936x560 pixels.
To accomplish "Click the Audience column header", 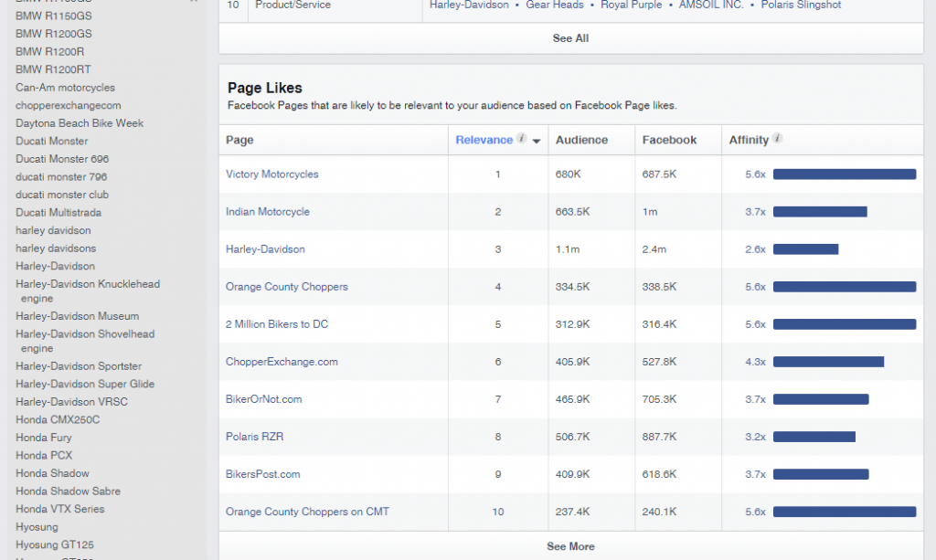I will click(x=581, y=140).
